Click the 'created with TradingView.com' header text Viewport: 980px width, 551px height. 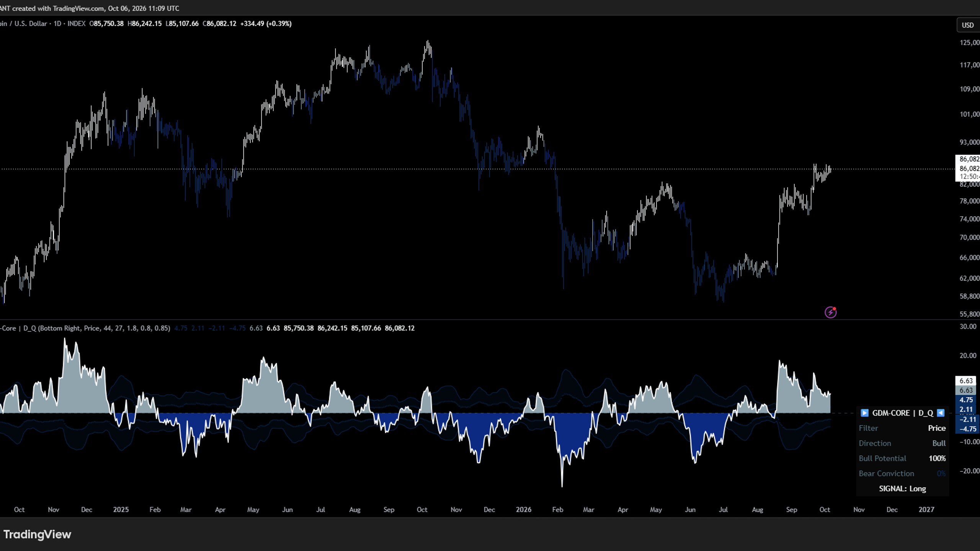pyautogui.click(x=57, y=8)
